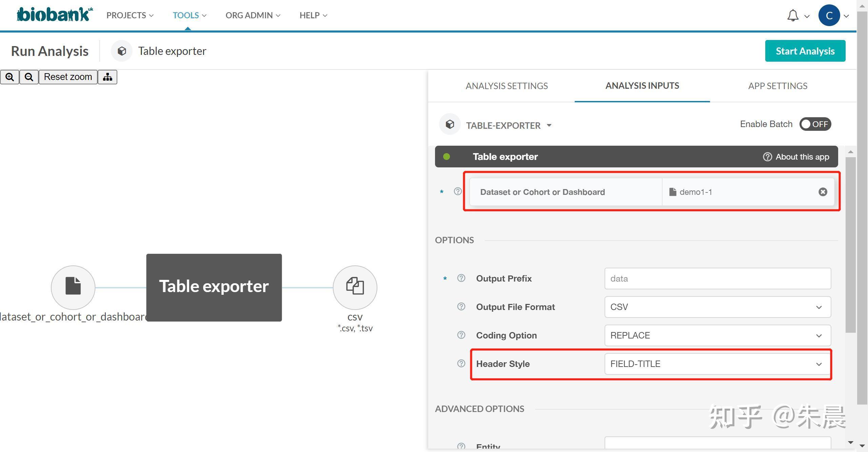Screen dimensions: 868x452
Task: Click the zoom out magnifier icon
Action: click(29, 77)
